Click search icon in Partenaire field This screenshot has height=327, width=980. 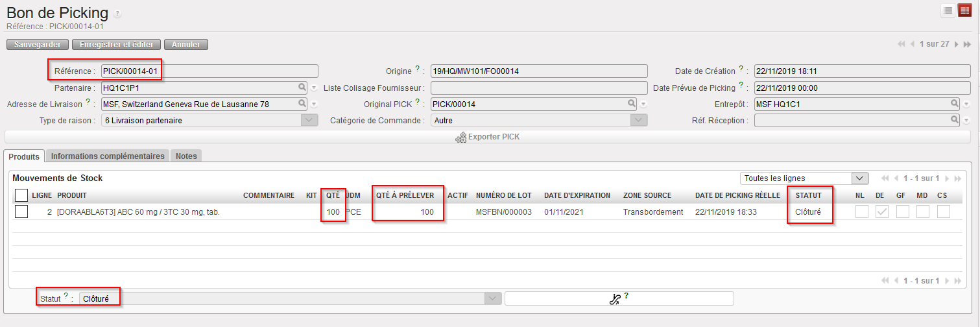(x=302, y=88)
